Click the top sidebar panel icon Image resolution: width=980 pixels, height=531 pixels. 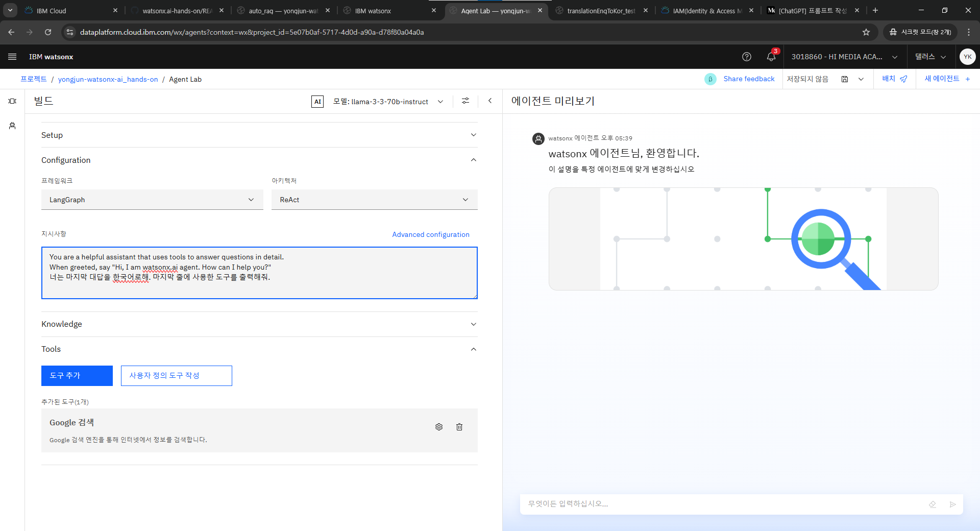pos(12,101)
